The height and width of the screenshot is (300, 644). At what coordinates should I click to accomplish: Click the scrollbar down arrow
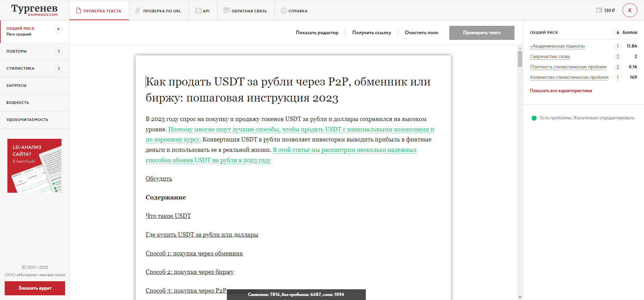(520, 297)
